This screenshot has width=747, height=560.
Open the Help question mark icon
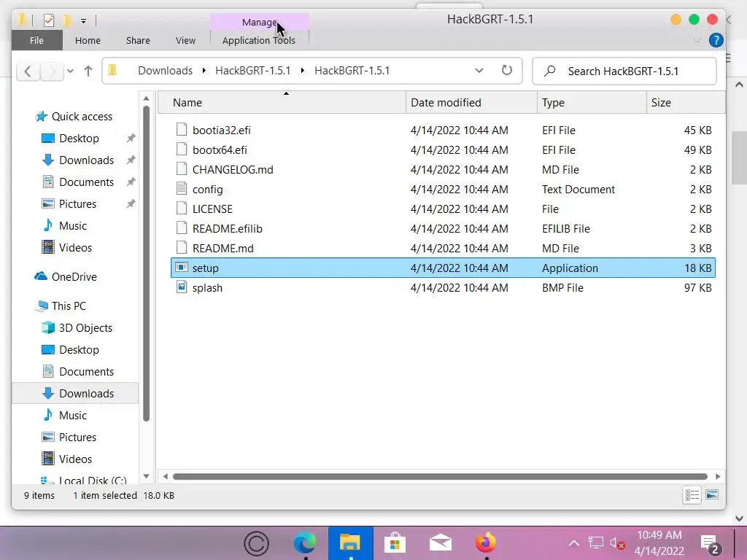716,41
